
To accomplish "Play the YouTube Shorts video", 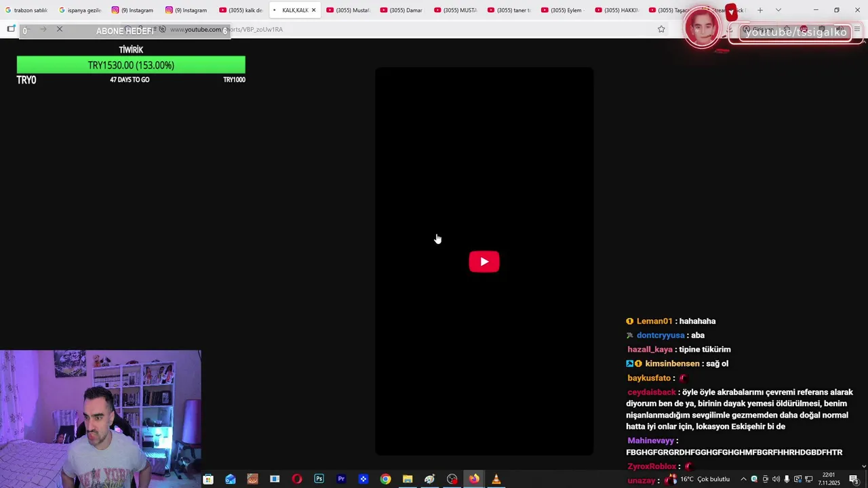I will tap(484, 262).
